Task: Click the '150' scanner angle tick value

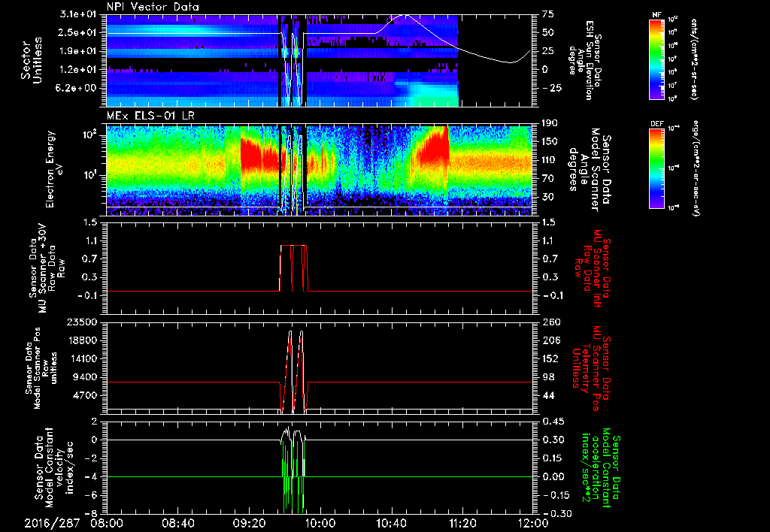Action: [x=550, y=141]
